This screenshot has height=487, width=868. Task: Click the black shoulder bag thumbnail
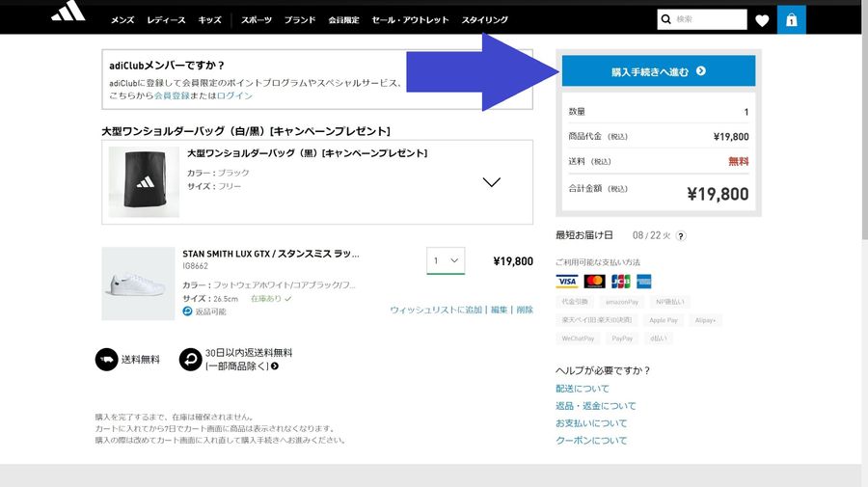coord(144,182)
